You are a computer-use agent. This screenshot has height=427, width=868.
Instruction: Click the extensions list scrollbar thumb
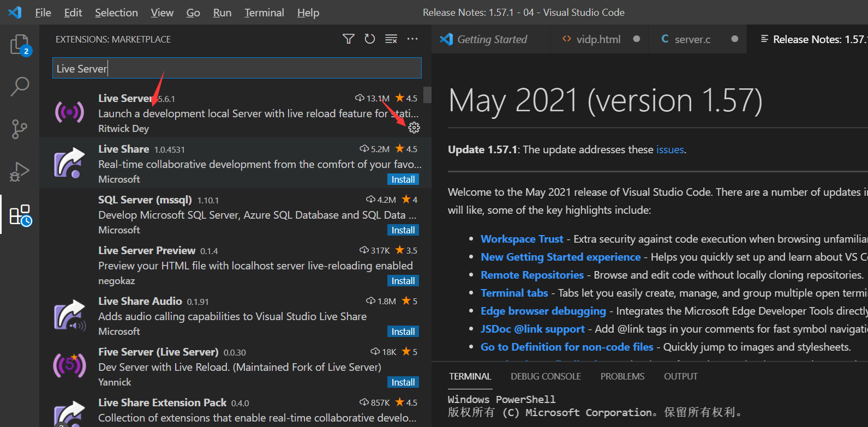tap(427, 95)
